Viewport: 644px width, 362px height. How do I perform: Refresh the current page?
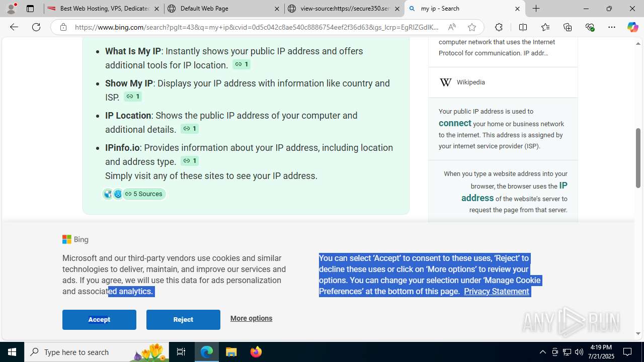pos(36,27)
